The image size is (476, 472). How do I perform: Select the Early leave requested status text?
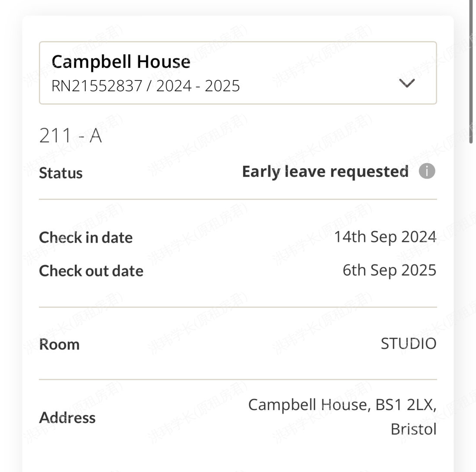click(325, 172)
